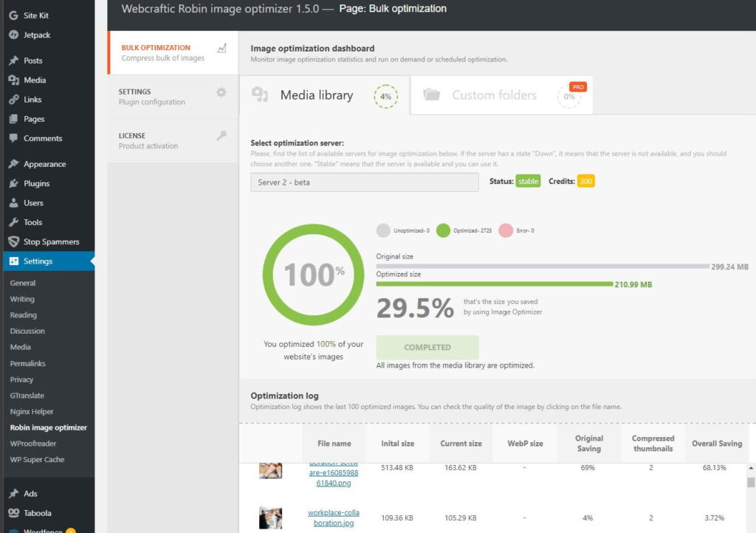756x533 pixels.
Task: Click the Appearance paintbrush icon
Action: point(13,165)
